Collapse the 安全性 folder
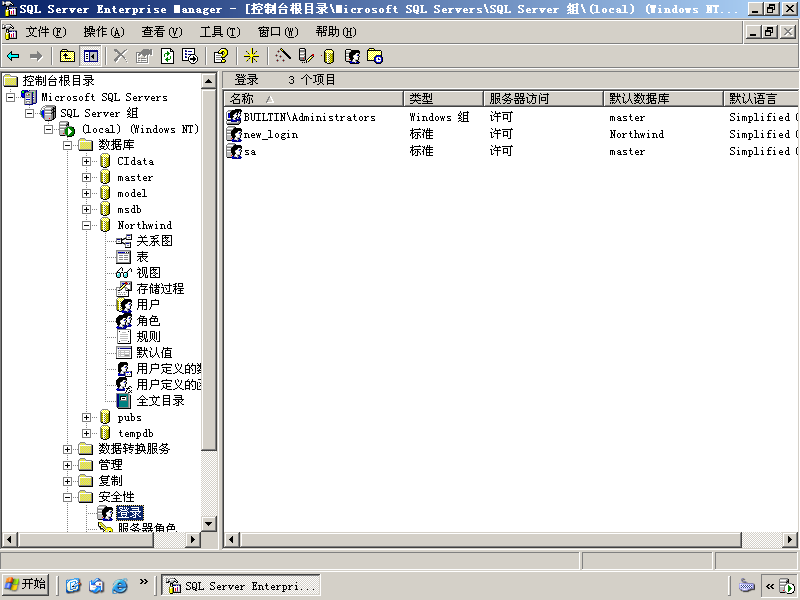800x600 pixels. pyautogui.click(x=67, y=497)
